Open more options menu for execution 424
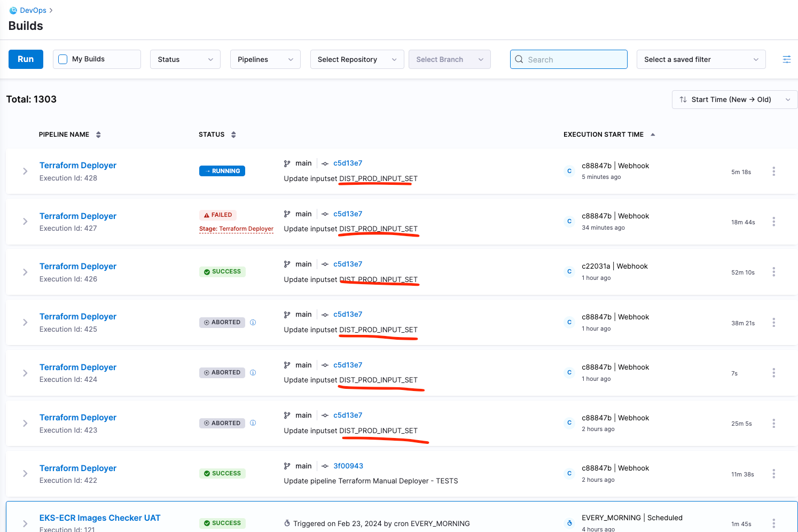Screen dimensions: 798x532 773,373
